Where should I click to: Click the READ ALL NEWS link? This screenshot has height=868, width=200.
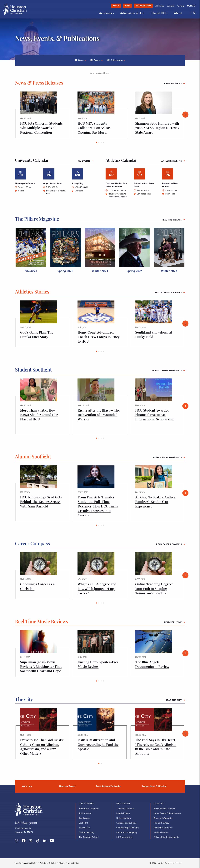[x=174, y=84]
